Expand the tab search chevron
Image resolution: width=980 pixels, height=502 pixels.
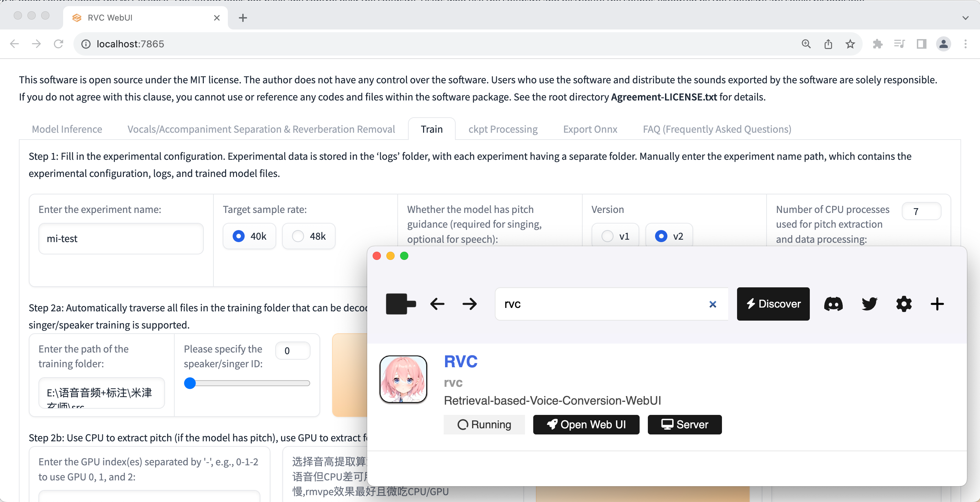[x=965, y=18]
